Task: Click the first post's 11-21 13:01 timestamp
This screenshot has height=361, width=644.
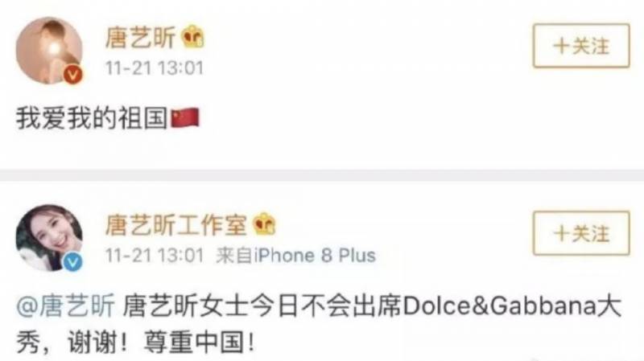Action: (155, 68)
